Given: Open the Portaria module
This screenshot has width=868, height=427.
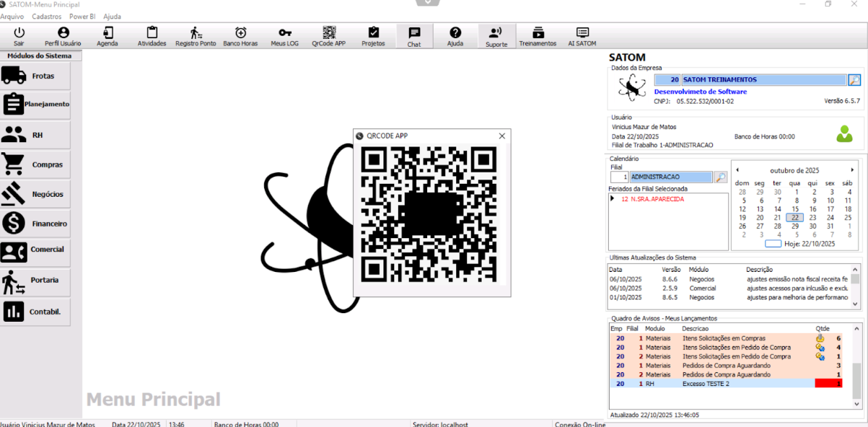Looking at the screenshot, I should [35, 282].
